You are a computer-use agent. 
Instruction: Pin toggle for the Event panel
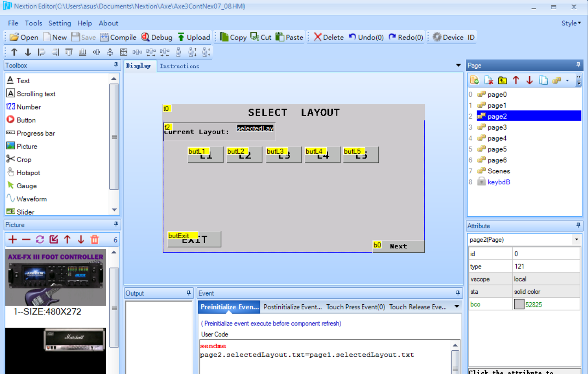click(x=458, y=293)
